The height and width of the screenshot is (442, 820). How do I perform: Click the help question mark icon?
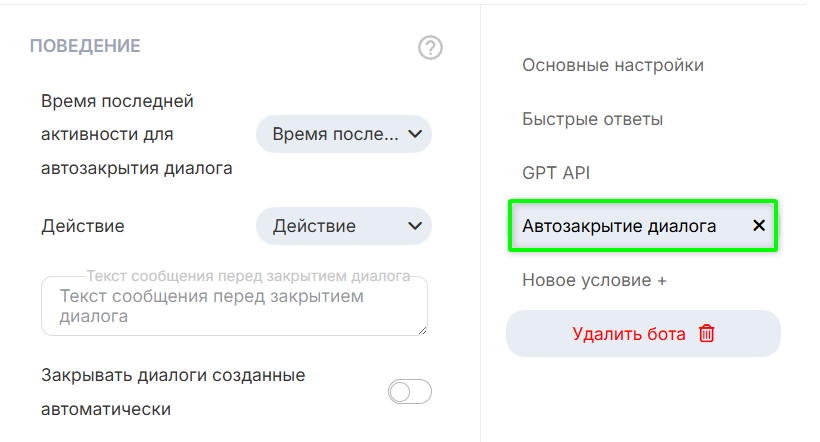(430, 47)
